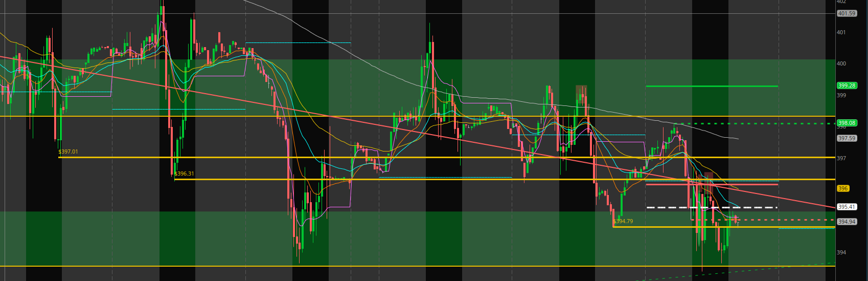Click the yellow 396 price bubble
868x281 pixels.
tap(843, 188)
